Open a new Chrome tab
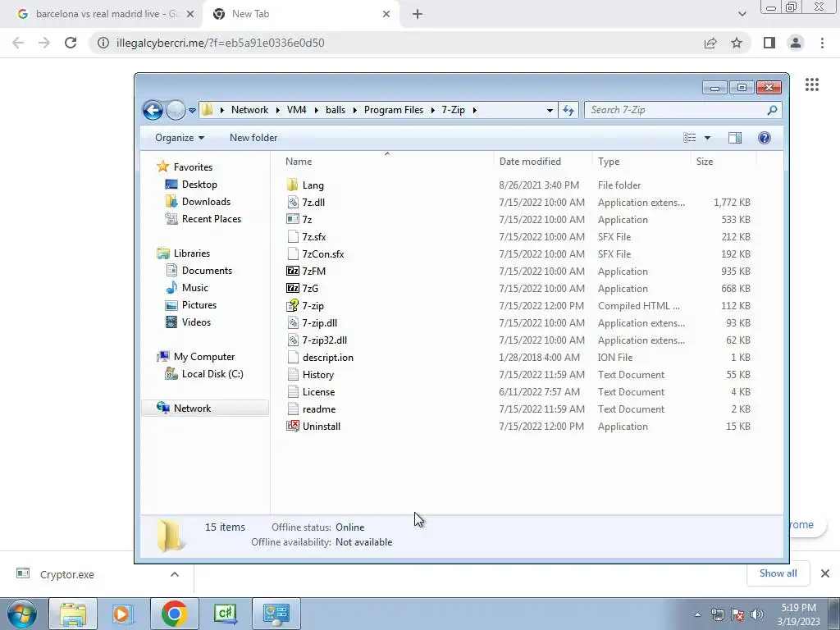The height and width of the screenshot is (630, 840). [x=418, y=15]
